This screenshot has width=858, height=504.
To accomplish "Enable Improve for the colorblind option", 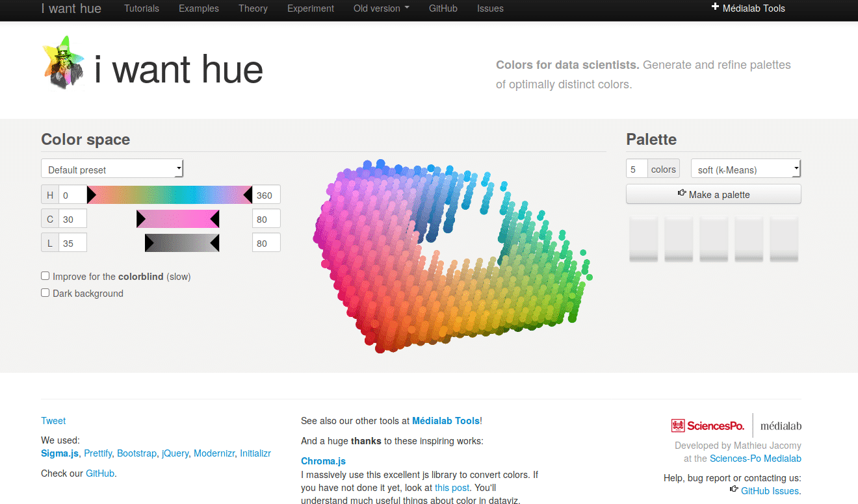I will point(45,276).
